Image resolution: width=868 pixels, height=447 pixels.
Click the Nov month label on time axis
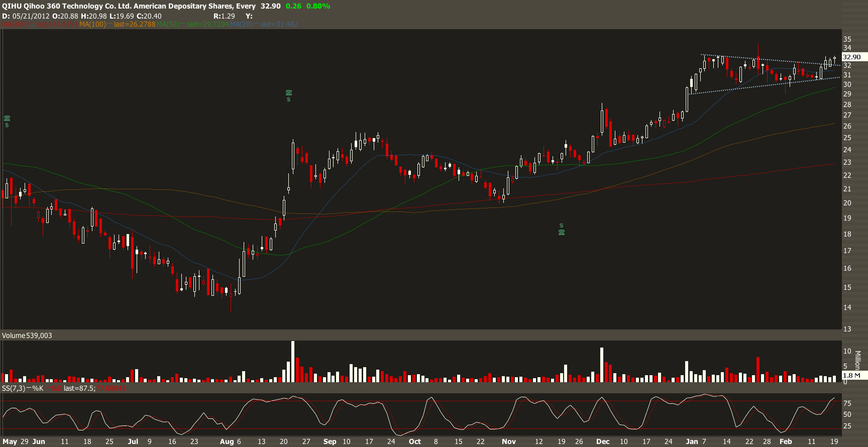pos(509,441)
